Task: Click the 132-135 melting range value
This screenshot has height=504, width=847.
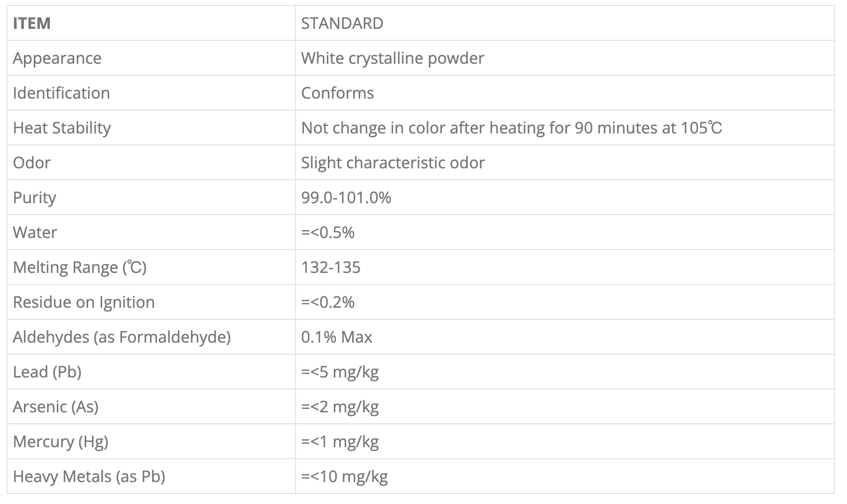Action: click(330, 267)
